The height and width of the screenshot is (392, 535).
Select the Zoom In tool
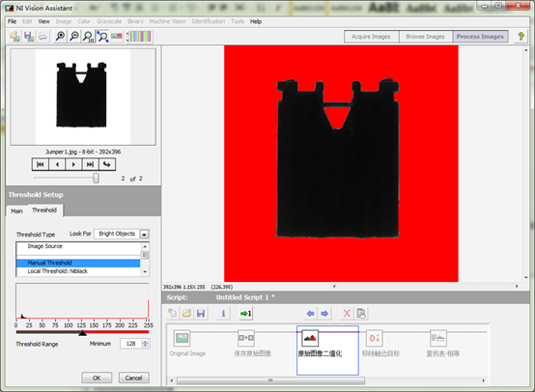pyautogui.click(x=60, y=36)
